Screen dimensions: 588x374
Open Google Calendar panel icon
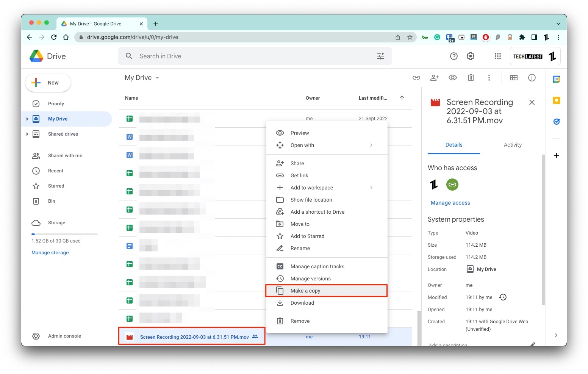coord(556,78)
